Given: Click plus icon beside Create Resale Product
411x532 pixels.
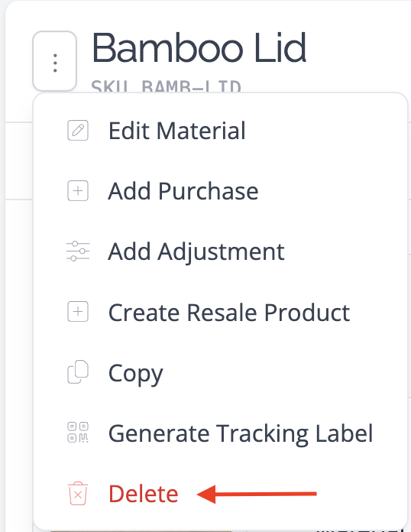Looking at the screenshot, I should tap(78, 312).
